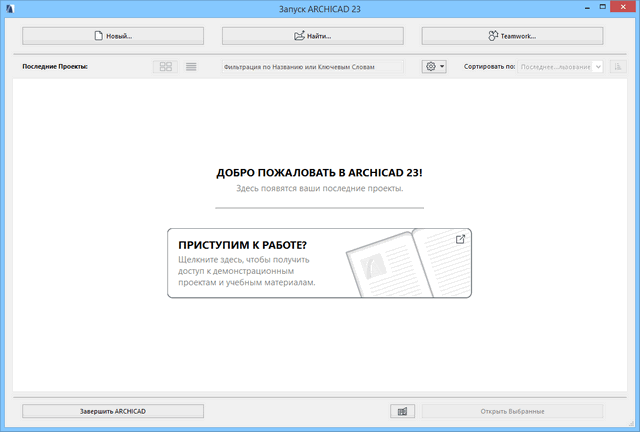The image size is (640, 432).
Task: Open the gear settings dropdown
Action: click(434, 67)
